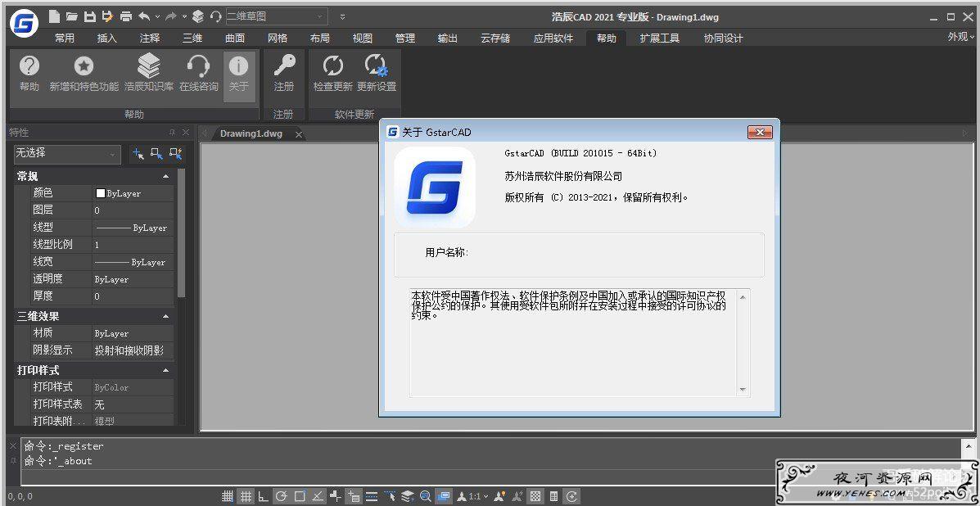980x506 pixels.
Task: Click the license text scrollbar down arrow
Action: point(743,390)
